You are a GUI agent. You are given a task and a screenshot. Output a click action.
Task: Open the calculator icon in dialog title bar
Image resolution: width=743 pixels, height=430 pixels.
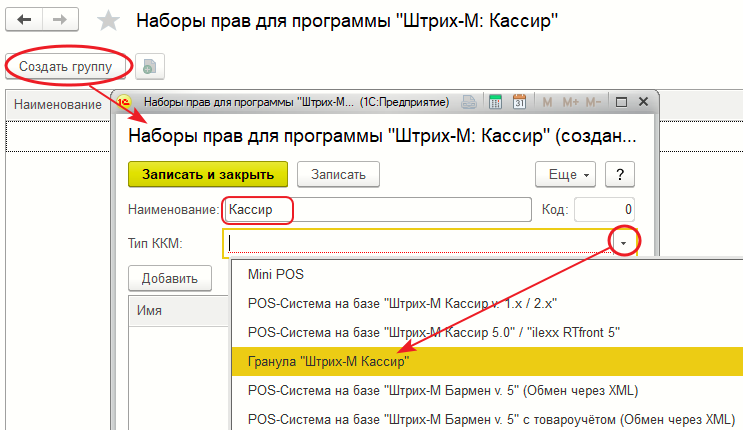(494, 102)
